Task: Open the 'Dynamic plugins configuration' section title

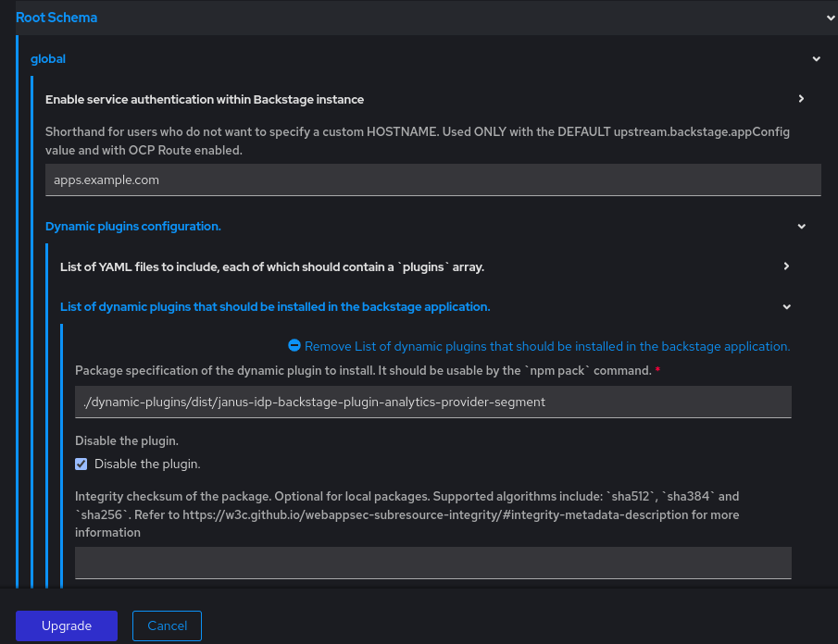Action: 132,226
